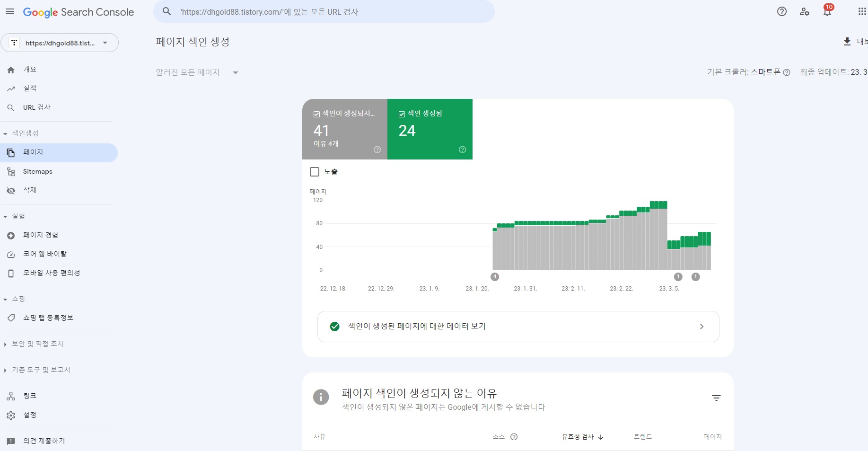Open the hamburger main menu
The height and width of the screenshot is (451, 868).
[x=10, y=12]
